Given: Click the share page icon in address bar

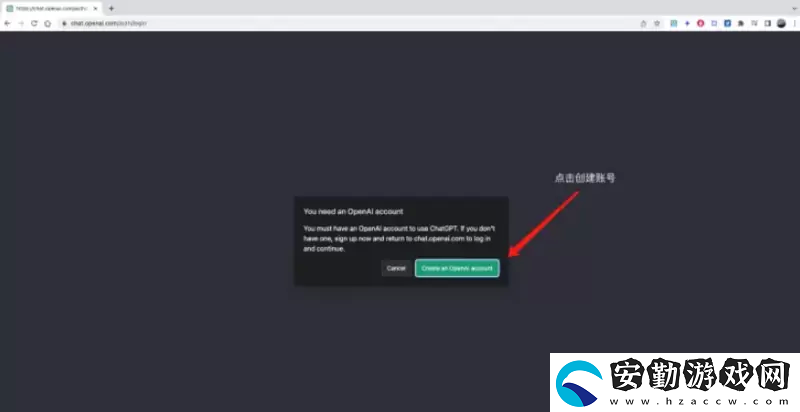Looking at the screenshot, I should (x=643, y=23).
